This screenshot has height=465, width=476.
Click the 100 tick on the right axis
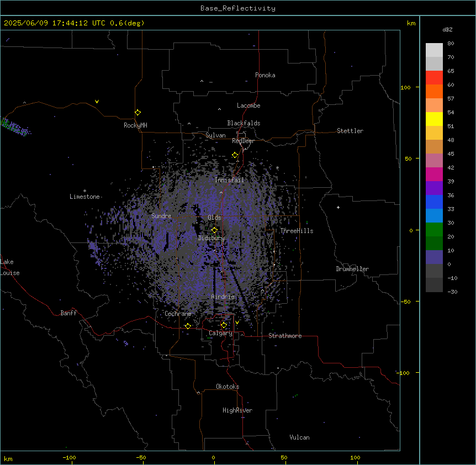coord(405,87)
